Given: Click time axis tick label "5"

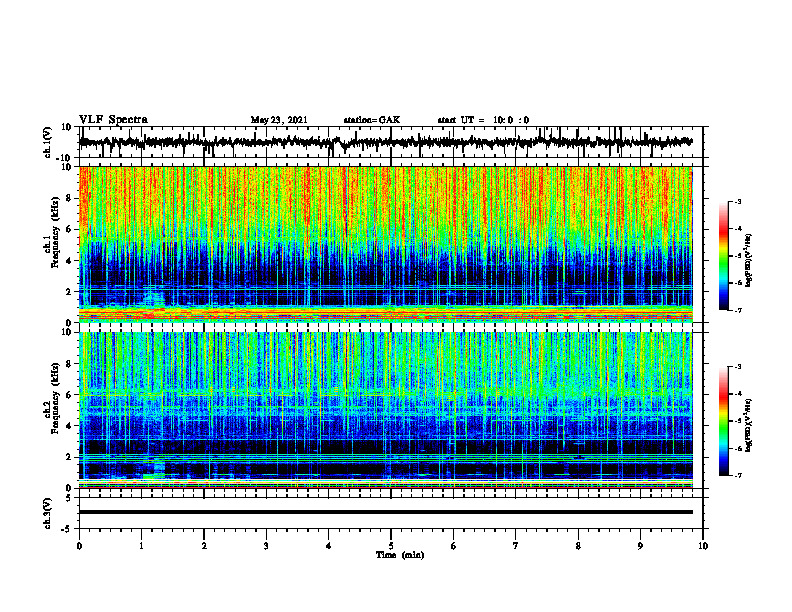Looking at the screenshot, I should pyautogui.click(x=391, y=546).
